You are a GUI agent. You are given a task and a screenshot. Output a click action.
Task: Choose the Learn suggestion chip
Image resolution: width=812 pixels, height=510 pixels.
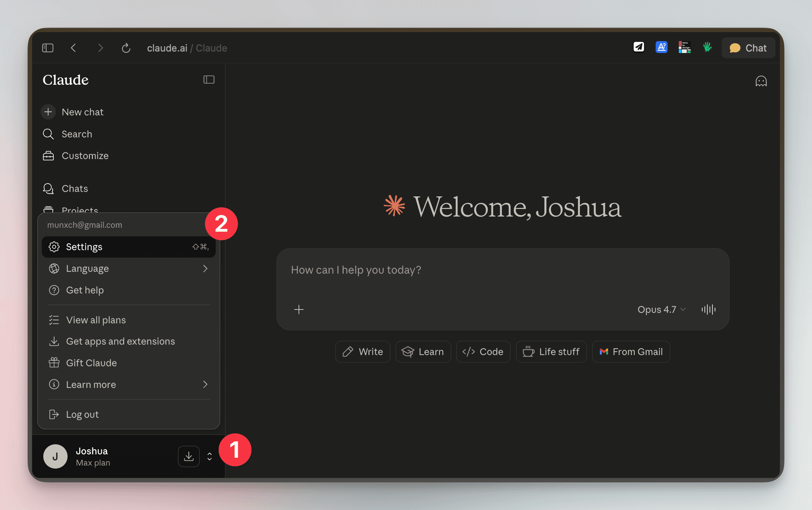click(x=423, y=352)
